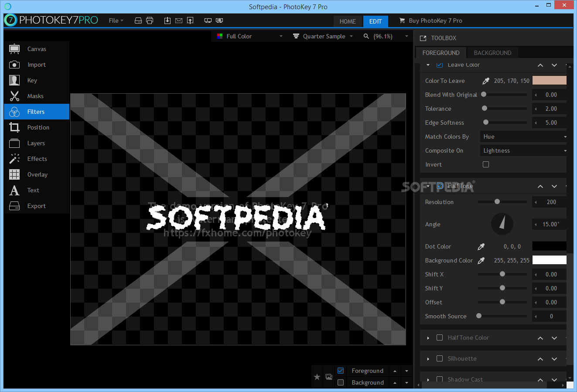Open the white Background Color swatch
Screen dimensions: 577x392
point(550,260)
